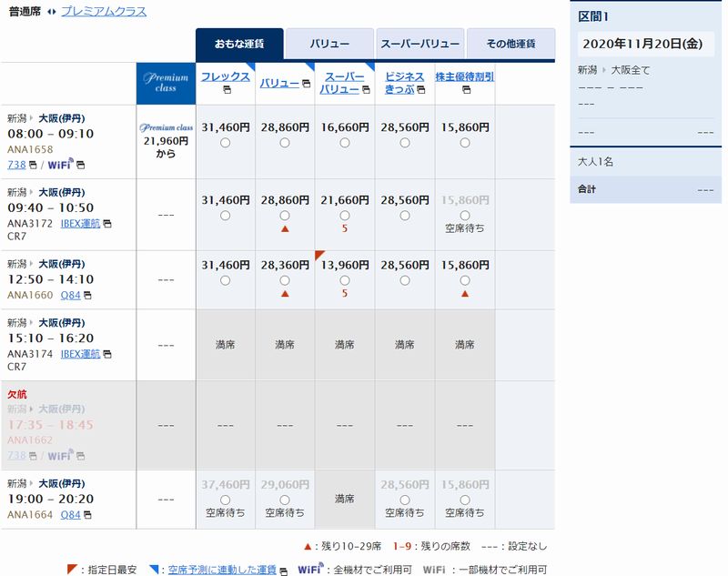
Task: Select ビジネスきっぷ 28,560円 for the 08:00 flight
Action: click(x=405, y=143)
